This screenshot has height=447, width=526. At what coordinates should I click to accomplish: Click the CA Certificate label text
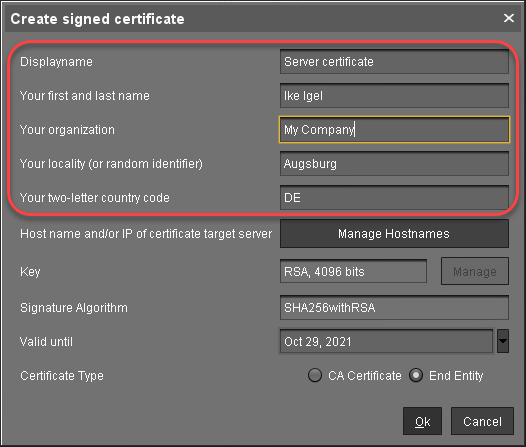click(x=365, y=376)
